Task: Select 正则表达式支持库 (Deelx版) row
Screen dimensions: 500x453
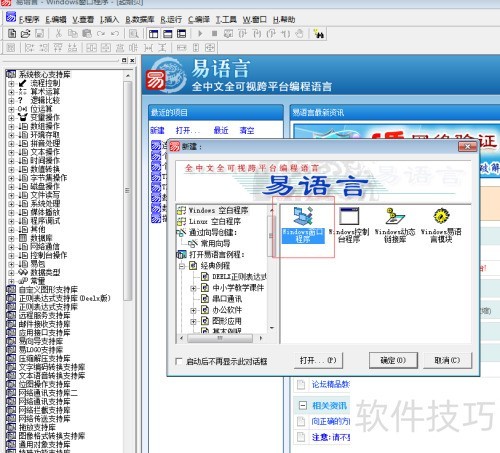Action: click(65, 298)
